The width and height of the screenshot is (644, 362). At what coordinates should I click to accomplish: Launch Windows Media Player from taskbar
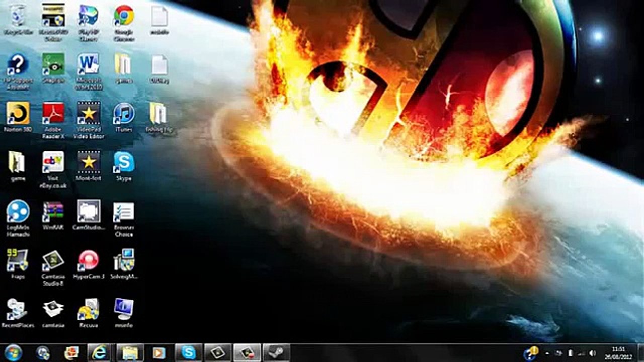pyautogui.click(x=159, y=353)
